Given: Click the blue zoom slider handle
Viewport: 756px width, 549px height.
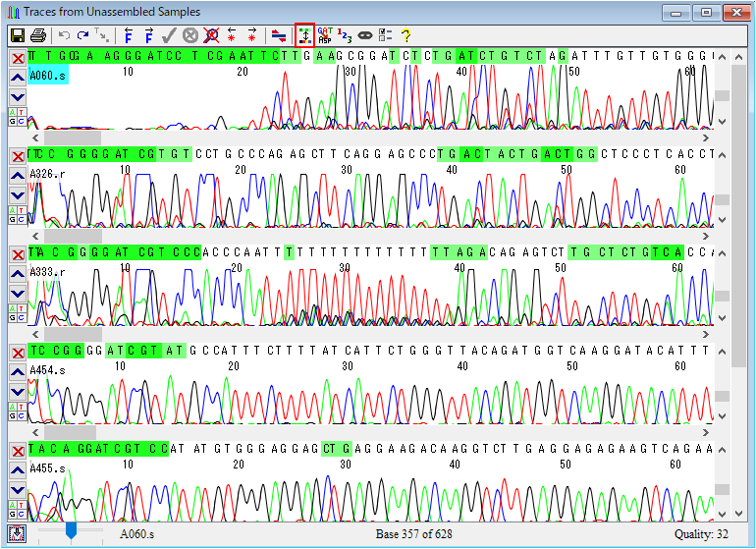Looking at the screenshot, I should [71, 530].
